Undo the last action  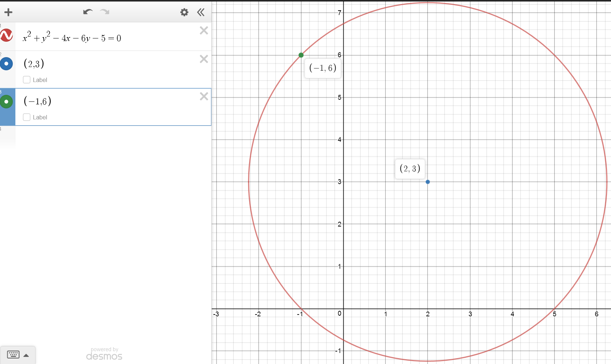88,12
